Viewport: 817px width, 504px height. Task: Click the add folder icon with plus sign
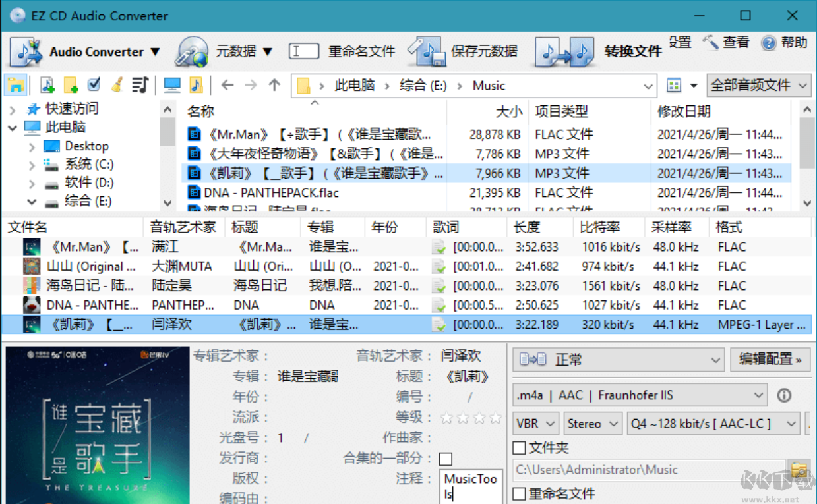pos(69,85)
